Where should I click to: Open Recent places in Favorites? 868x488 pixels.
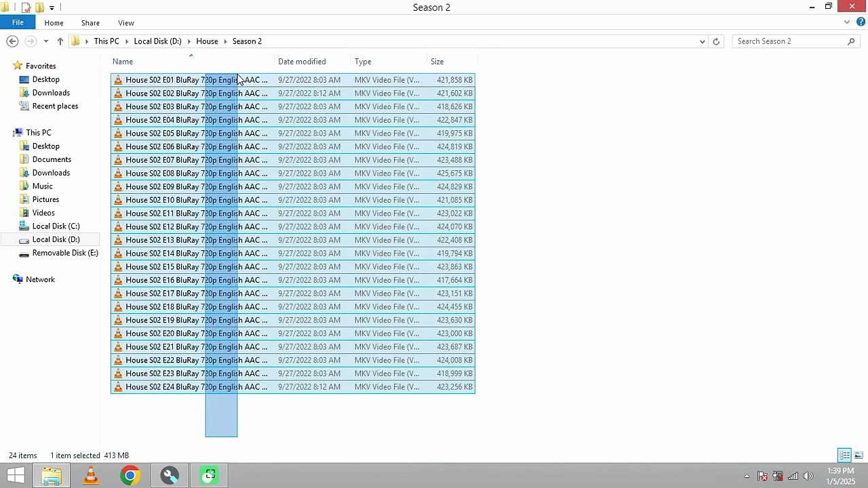point(55,106)
